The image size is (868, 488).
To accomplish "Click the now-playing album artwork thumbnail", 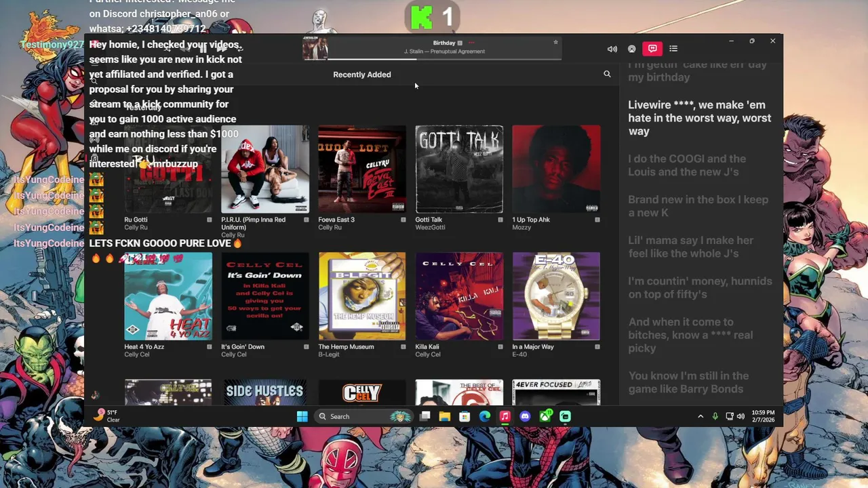I will click(315, 48).
